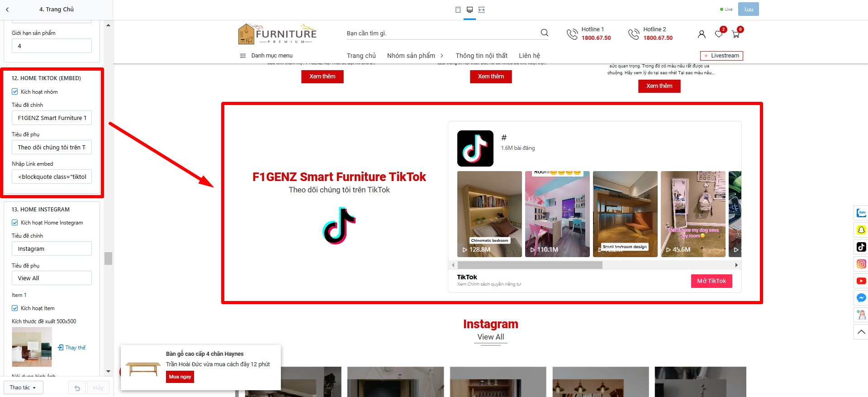Image resolution: width=868 pixels, height=397 pixels.
Task: Click the Mở TikTok button
Action: (x=711, y=281)
